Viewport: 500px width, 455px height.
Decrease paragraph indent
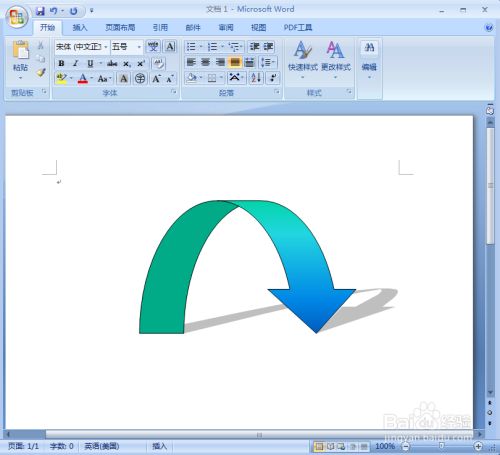point(254,46)
